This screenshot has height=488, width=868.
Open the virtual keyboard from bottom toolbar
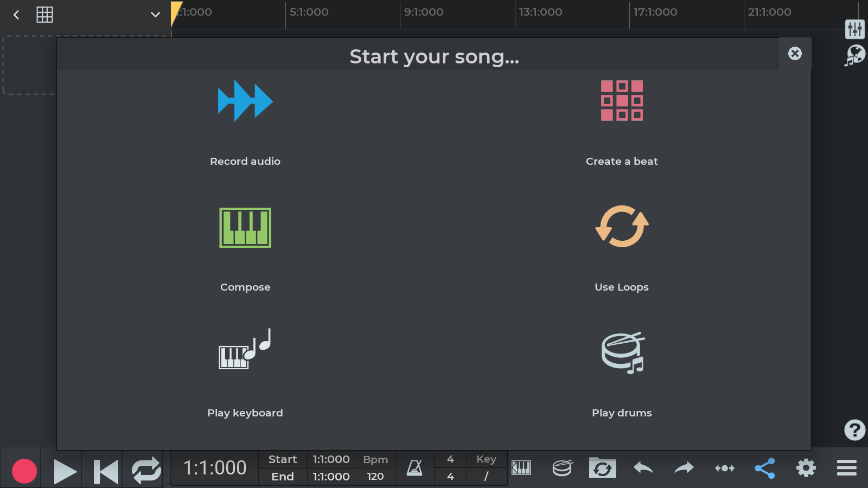tap(521, 467)
